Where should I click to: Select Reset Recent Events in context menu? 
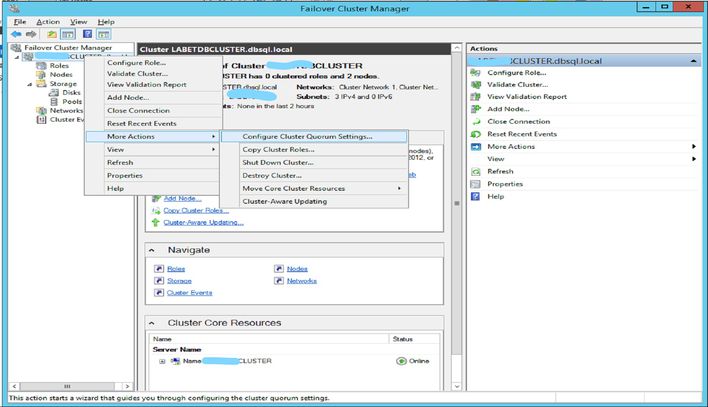[153, 123]
